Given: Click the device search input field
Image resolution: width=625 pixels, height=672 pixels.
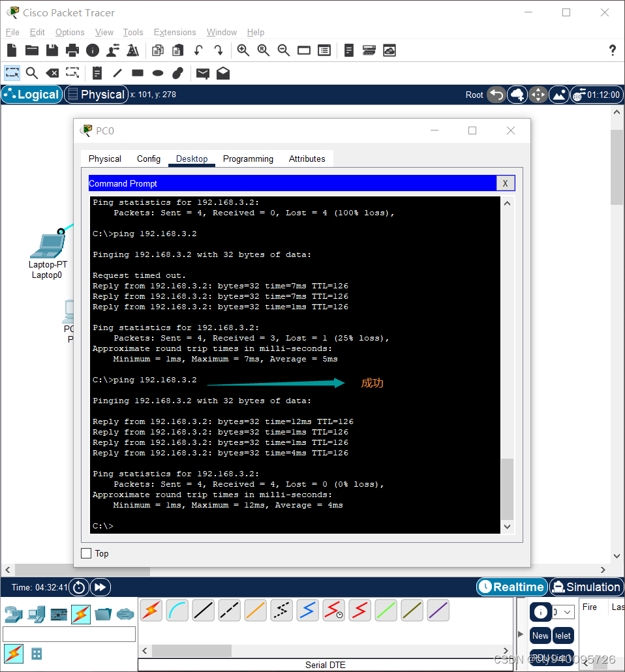Looking at the screenshot, I should click(x=69, y=634).
